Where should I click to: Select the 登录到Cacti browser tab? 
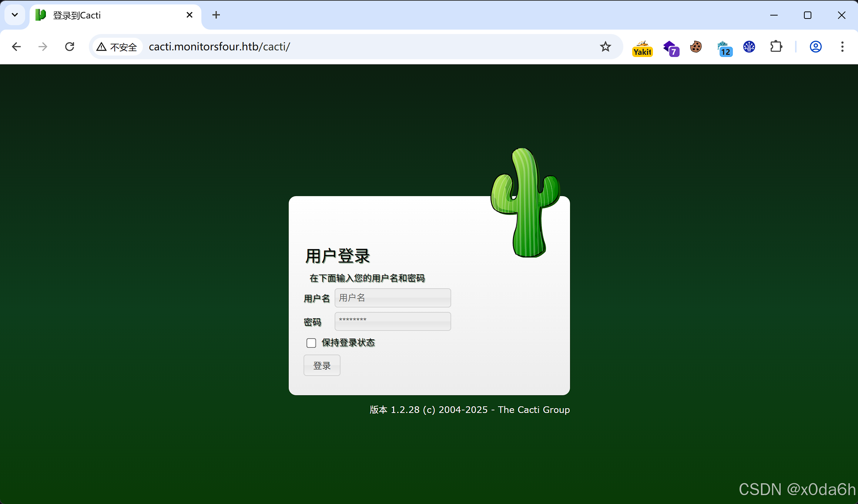(x=111, y=15)
